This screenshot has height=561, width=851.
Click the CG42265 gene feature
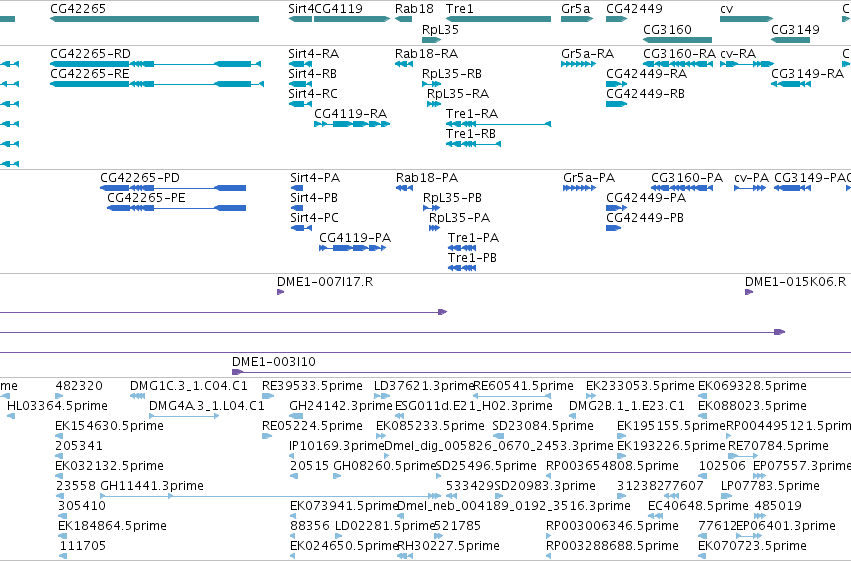click(x=154, y=19)
